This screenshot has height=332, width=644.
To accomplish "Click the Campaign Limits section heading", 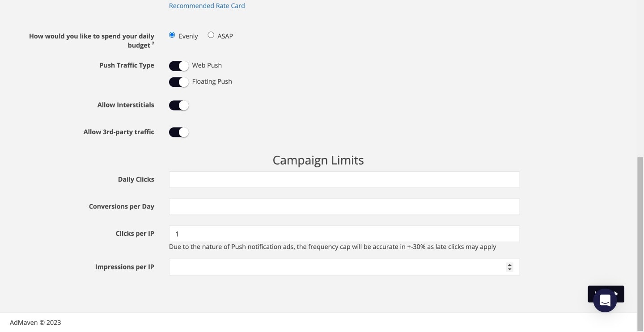I will tap(318, 160).
